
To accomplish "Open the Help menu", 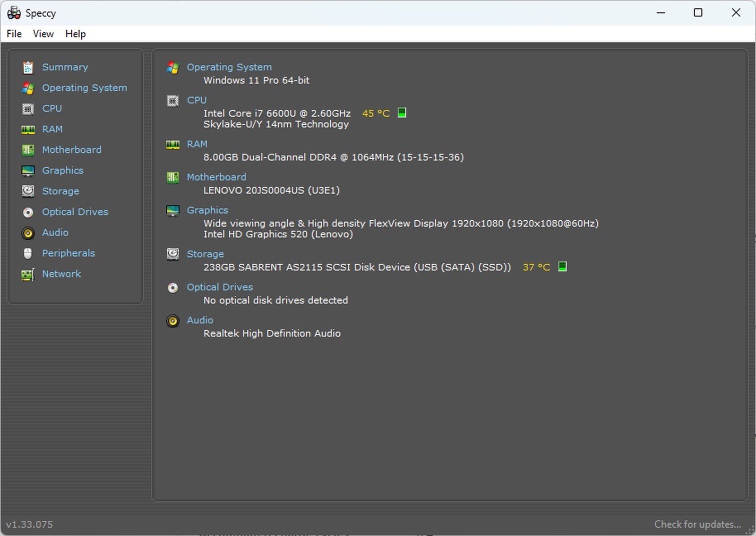I will tap(76, 34).
